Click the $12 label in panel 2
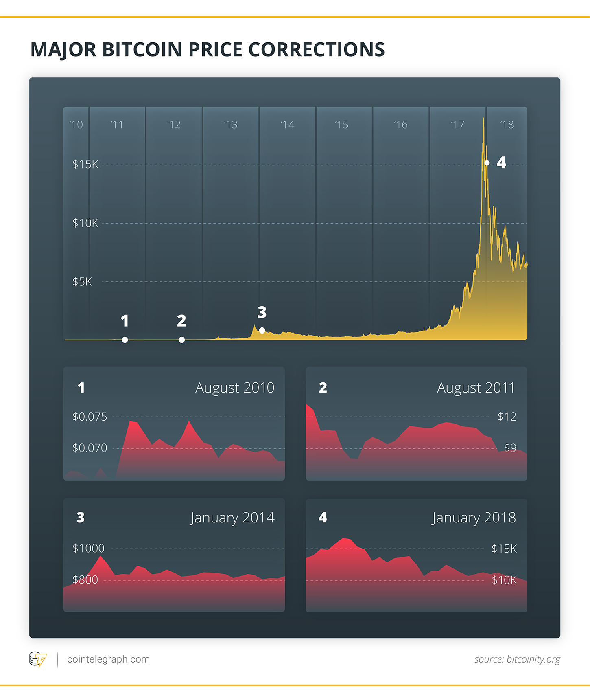590x700 pixels. click(x=507, y=417)
